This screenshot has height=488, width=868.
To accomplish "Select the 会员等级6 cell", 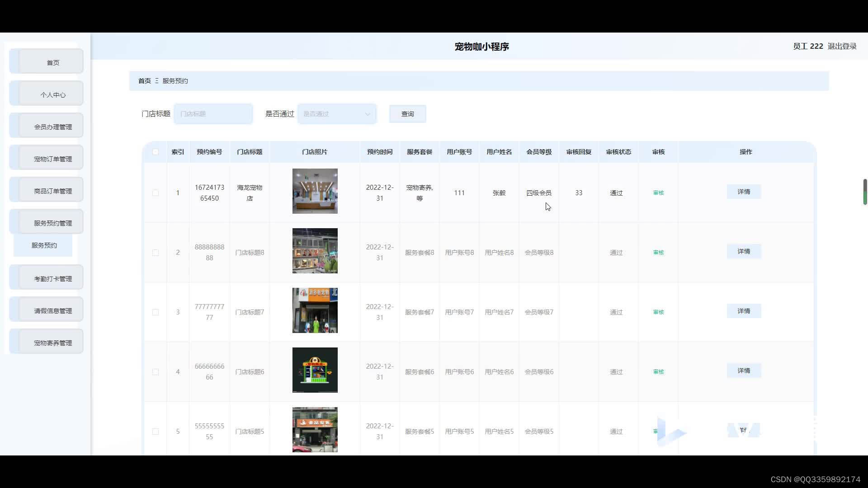I will 539,372.
